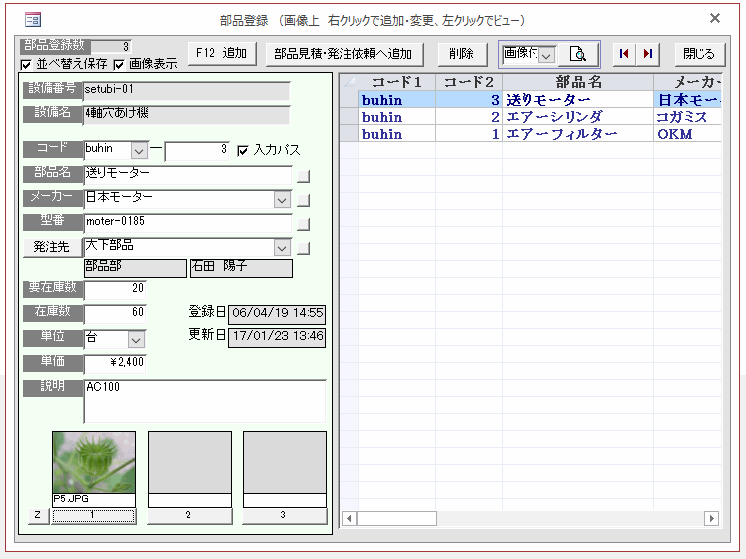Click the 説明 text area AC100
The height and width of the screenshot is (559, 746).
click(205, 401)
